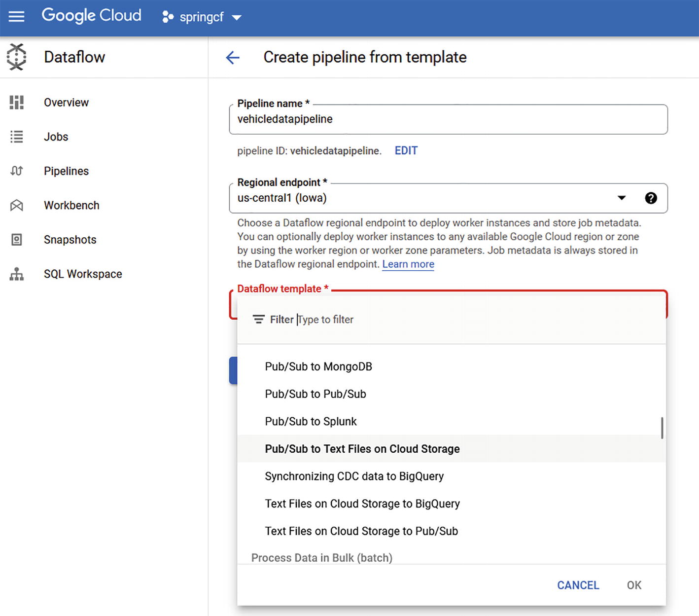Click the Snapshots sidebar icon
This screenshot has height=616, width=699.
(16, 240)
